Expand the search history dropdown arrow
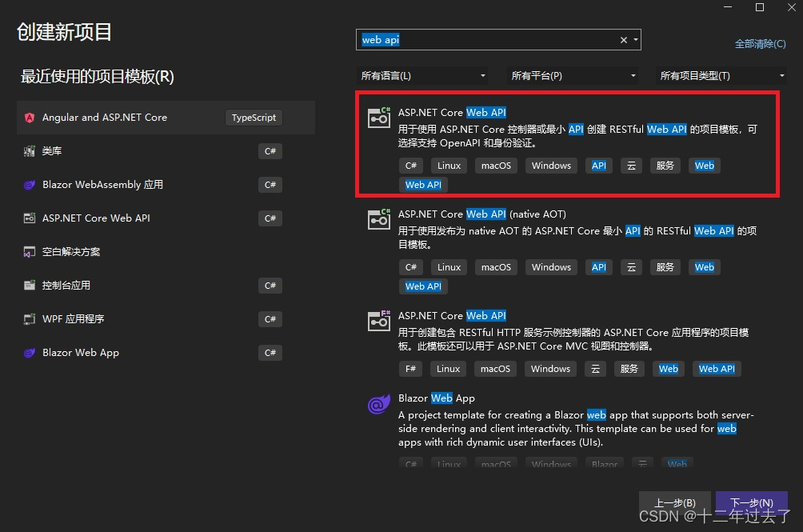Screen dimensions: 803x532 [636, 39]
